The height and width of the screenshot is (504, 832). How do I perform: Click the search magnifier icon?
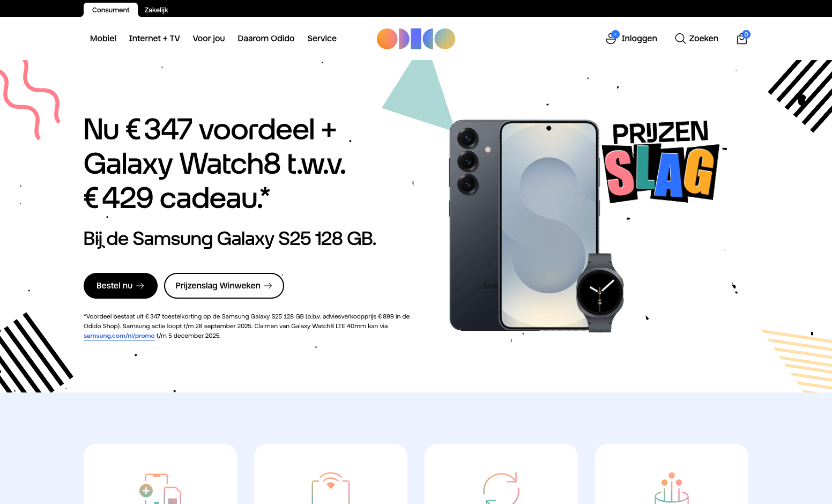[x=680, y=39]
